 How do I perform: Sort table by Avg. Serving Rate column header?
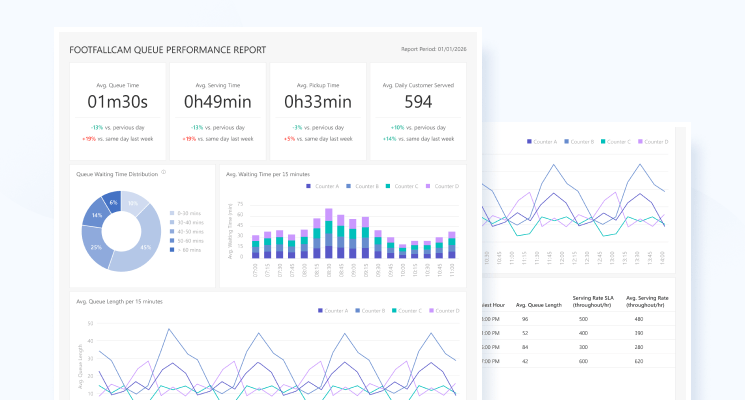point(647,301)
